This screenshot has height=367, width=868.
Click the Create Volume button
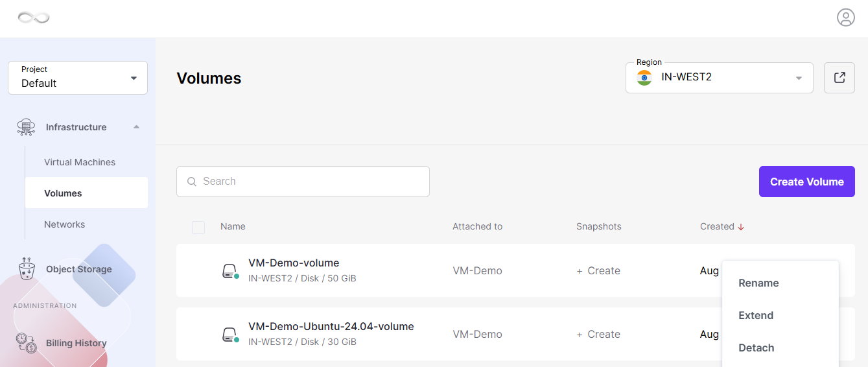click(807, 182)
